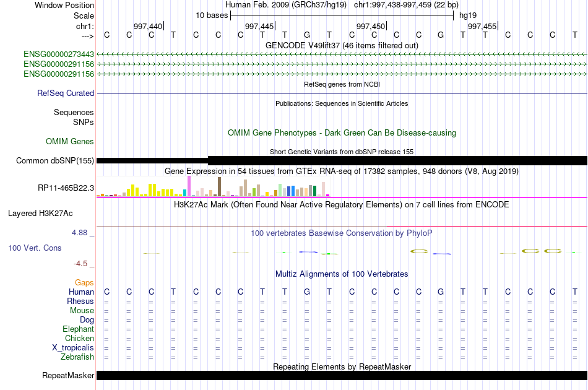Viewport: 588px width, 390px height.
Task: Click the RefSeq genes from NCBI title
Action: 342,84
